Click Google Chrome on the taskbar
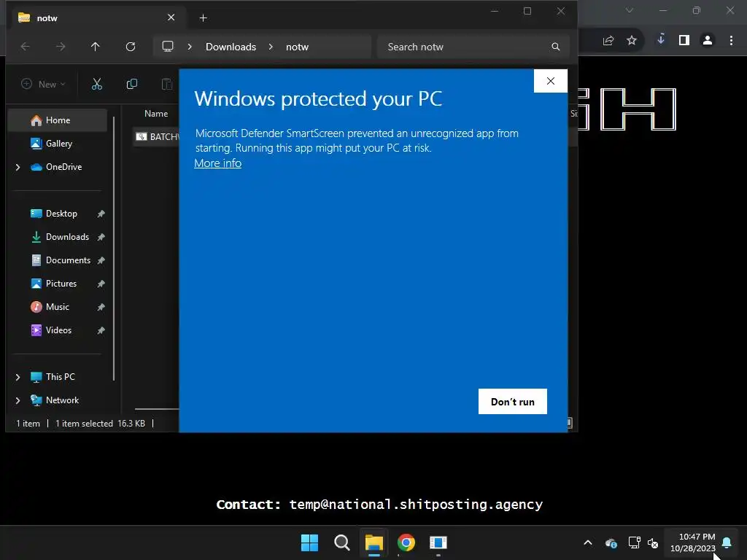The image size is (747, 560). 406,542
